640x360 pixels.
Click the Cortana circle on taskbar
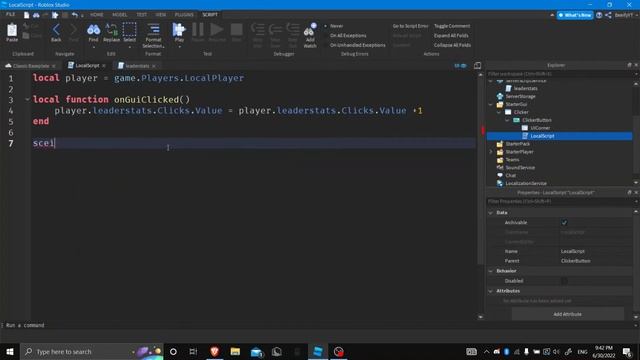[173, 351]
